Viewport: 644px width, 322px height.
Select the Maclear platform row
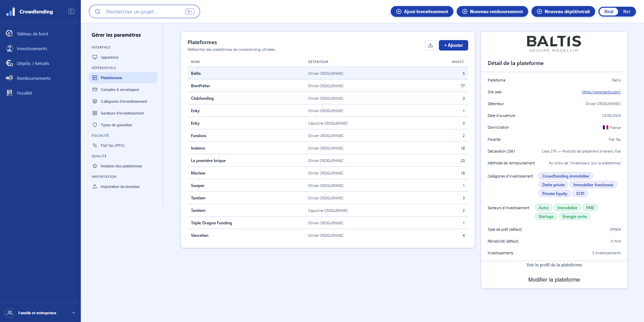pyautogui.click(x=328, y=173)
